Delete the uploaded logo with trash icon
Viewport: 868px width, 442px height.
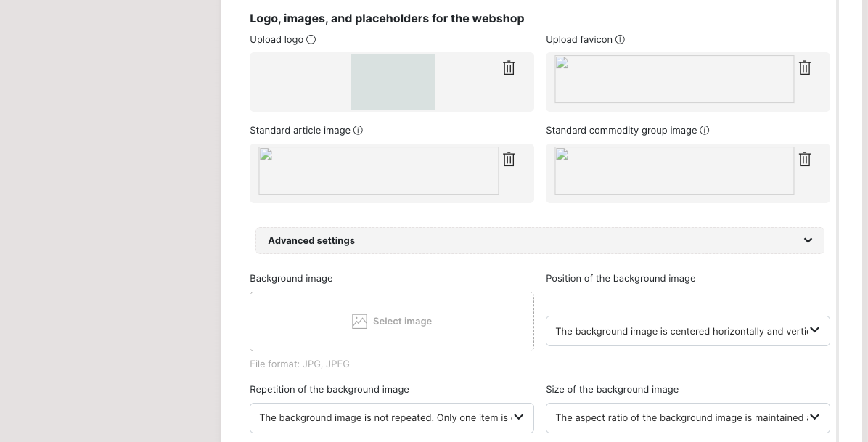tap(509, 67)
